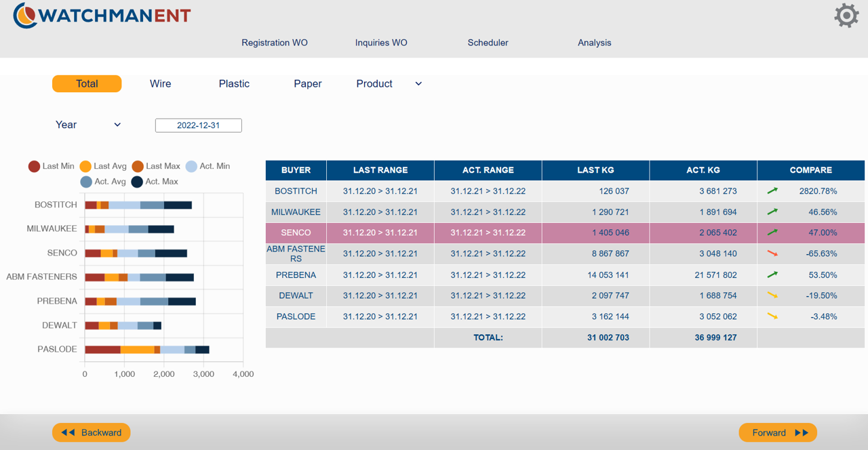This screenshot has height=450, width=868.
Task: Open the Year period dropdown
Action: 88,125
